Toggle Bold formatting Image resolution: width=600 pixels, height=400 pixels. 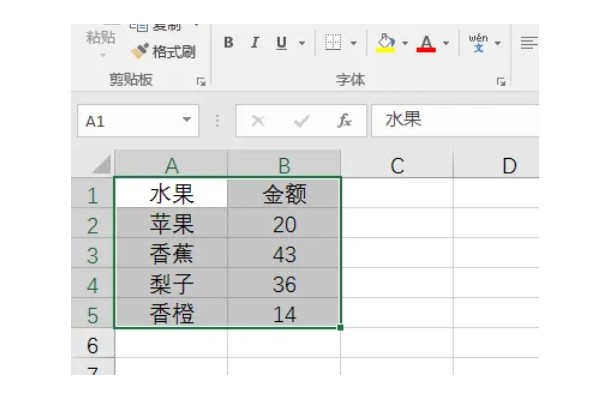click(x=228, y=42)
